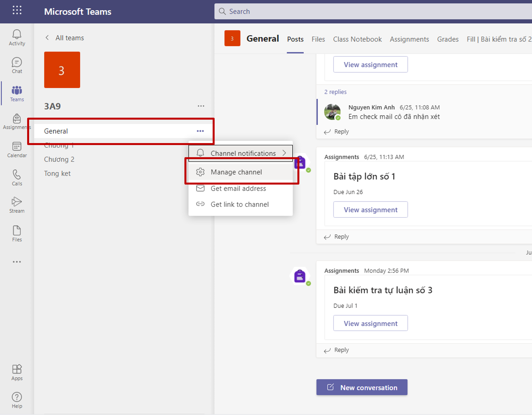Expand the sidebar more apps ellipsis
The width and height of the screenshot is (532, 416).
coord(17,262)
